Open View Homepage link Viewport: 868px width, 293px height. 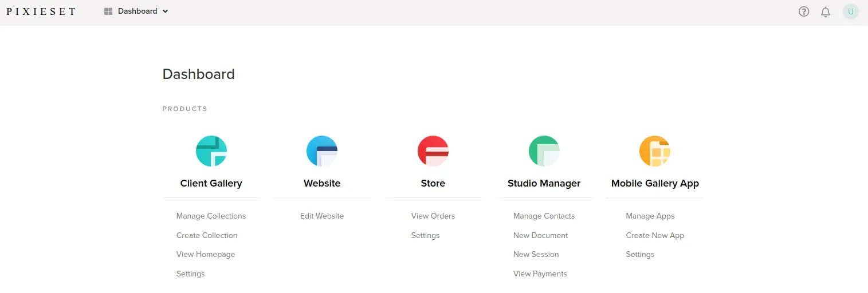coord(206,254)
